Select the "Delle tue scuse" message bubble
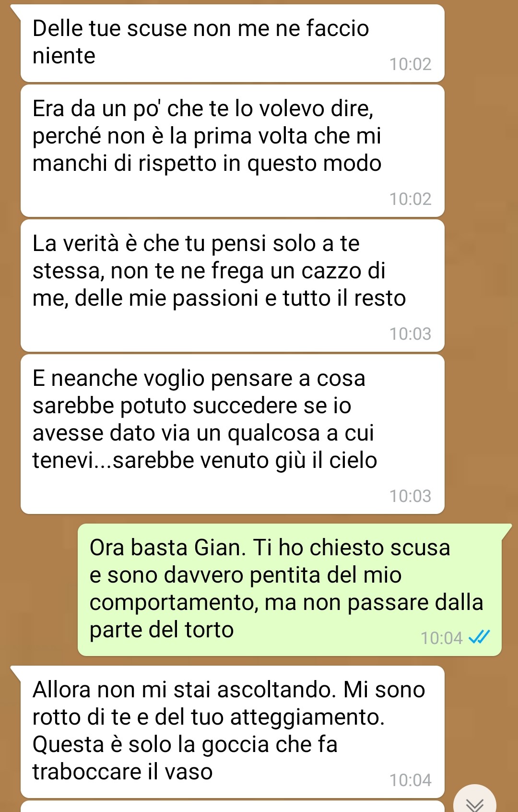 point(233,43)
